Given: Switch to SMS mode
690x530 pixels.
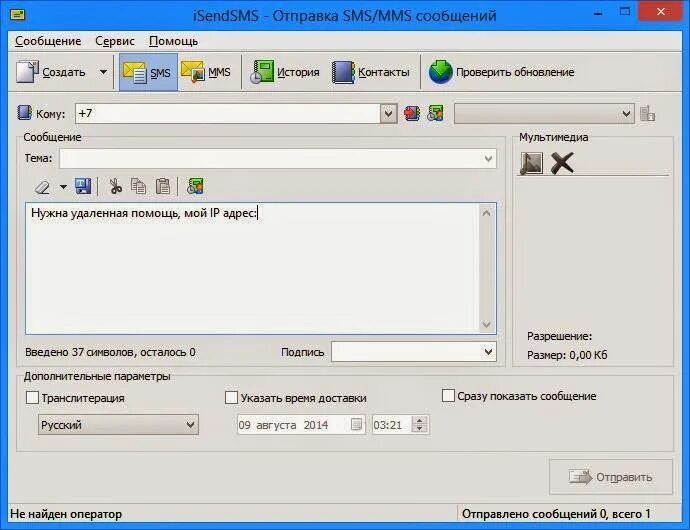Looking at the screenshot, I should click(148, 72).
